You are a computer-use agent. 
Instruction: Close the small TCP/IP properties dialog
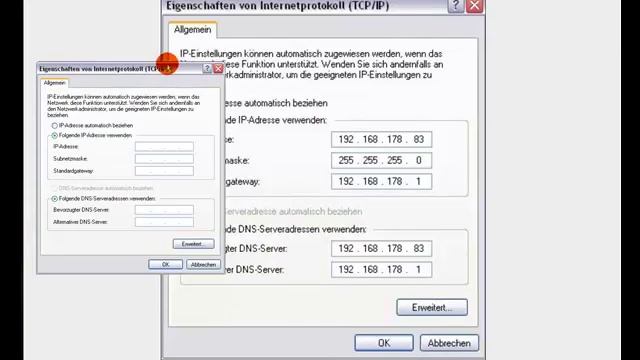pos(218,69)
